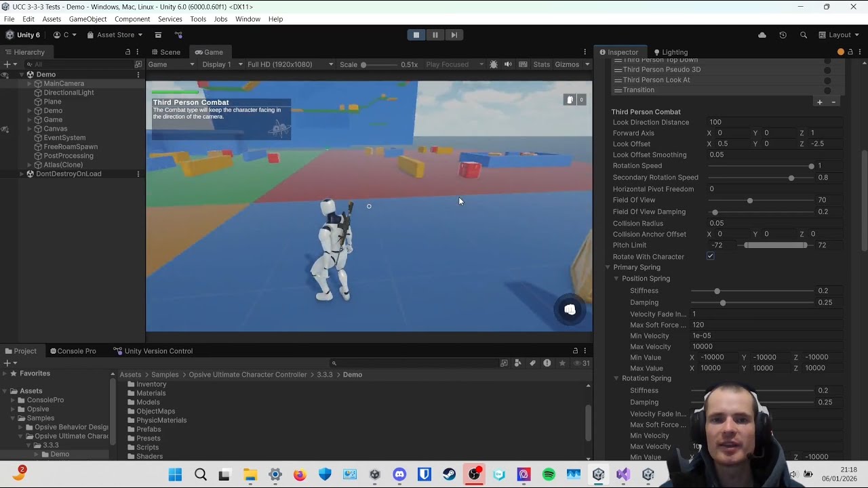This screenshot has height=488, width=868.
Task: Open the GameObject menu
Action: (x=87, y=19)
